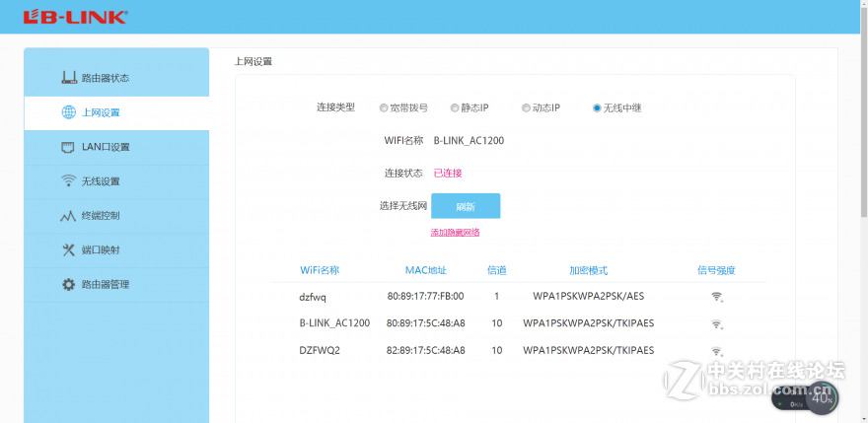Click the wireless settings WiFi icon
The width and height of the screenshot is (868, 423).
pyautogui.click(x=68, y=181)
